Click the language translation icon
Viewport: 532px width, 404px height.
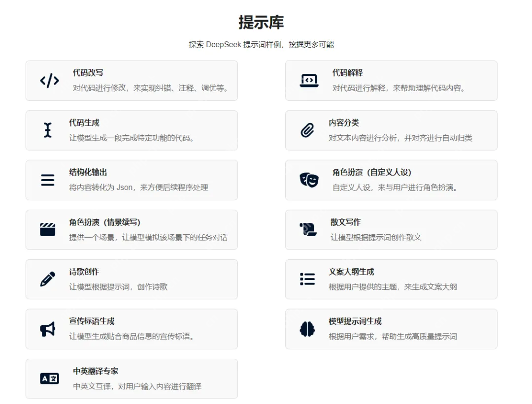tap(49, 378)
